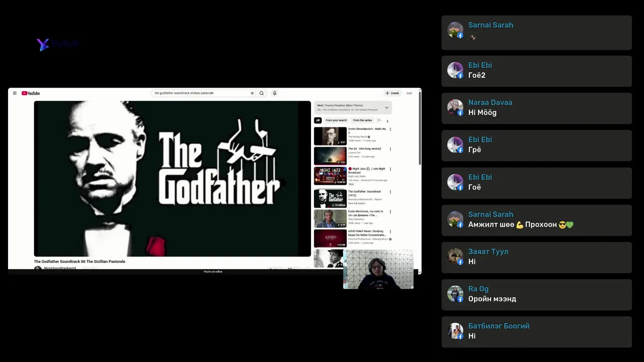Click the Godfather video player
Image resolution: width=644 pixels, height=362 pixels.
(x=173, y=178)
